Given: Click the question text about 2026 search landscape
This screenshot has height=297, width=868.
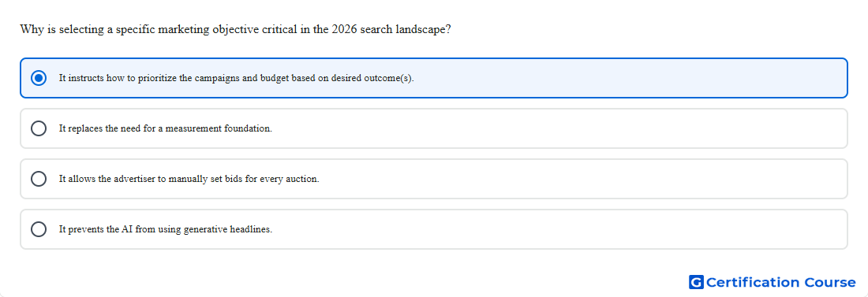Looking at the screenshot, I should click(235, 29).
